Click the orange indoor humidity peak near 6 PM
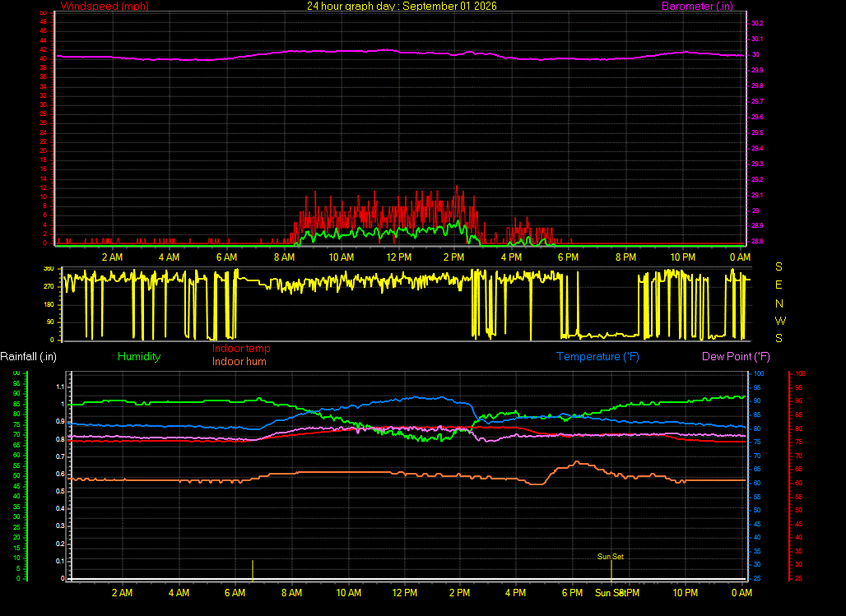The height and width of the screenshot is (616, 846). (x=578, y=462)
